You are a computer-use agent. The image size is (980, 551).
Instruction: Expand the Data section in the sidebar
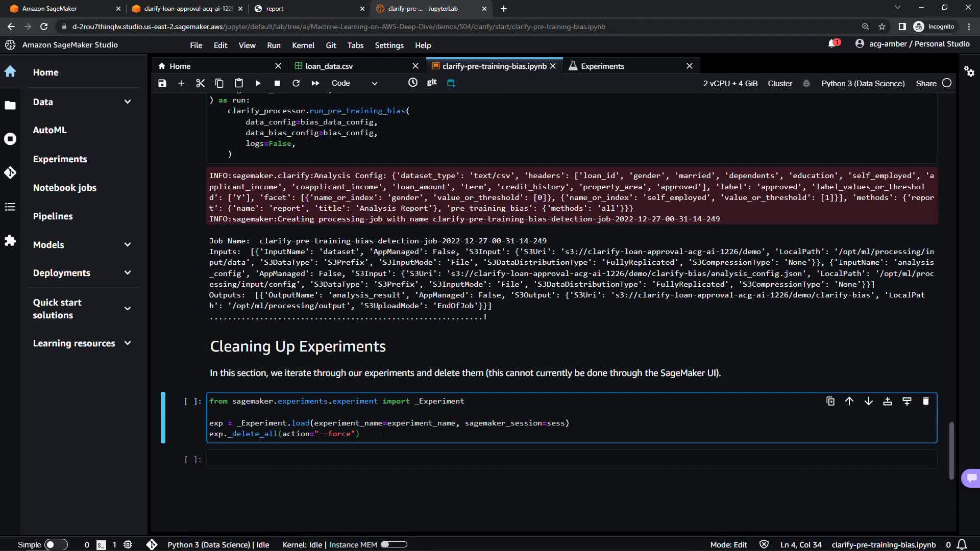128,102
